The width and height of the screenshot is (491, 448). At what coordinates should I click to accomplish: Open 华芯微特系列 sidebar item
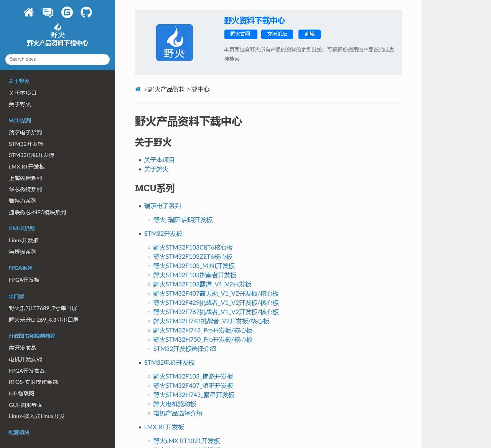(x=25, y=189)
